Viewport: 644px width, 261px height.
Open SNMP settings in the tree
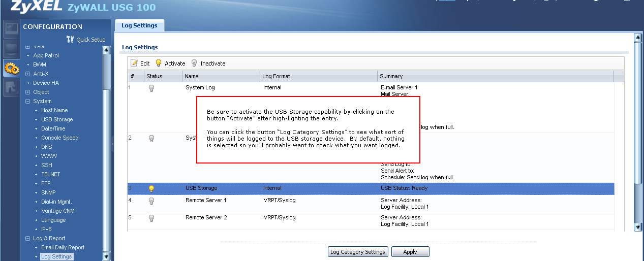coord(49,192)
